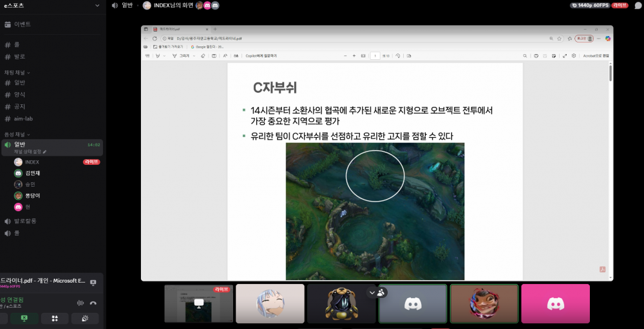Open the 공지 text channel
This screenshot has height=329, width=644.
19,107
